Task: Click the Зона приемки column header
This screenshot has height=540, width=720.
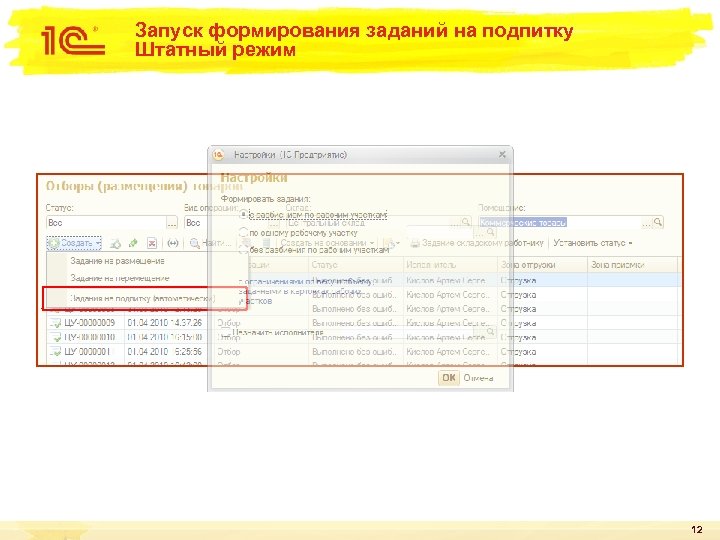Action: (633, 265)
